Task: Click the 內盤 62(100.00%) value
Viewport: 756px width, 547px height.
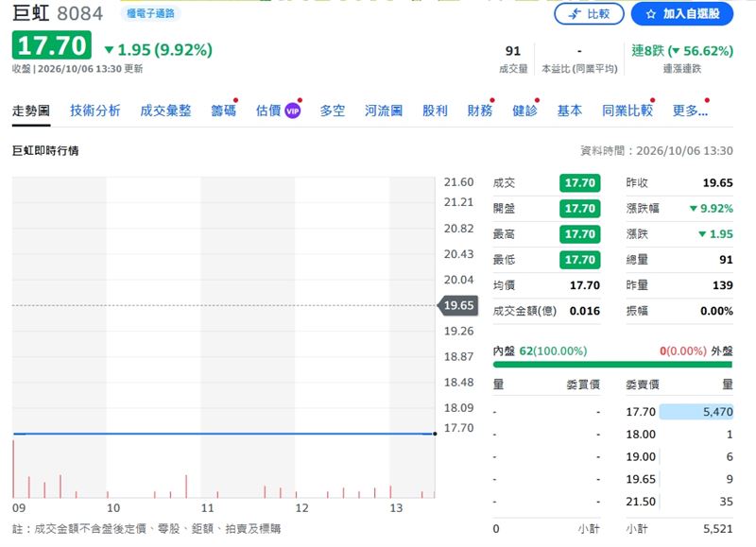Action: (x=553, y=350)
